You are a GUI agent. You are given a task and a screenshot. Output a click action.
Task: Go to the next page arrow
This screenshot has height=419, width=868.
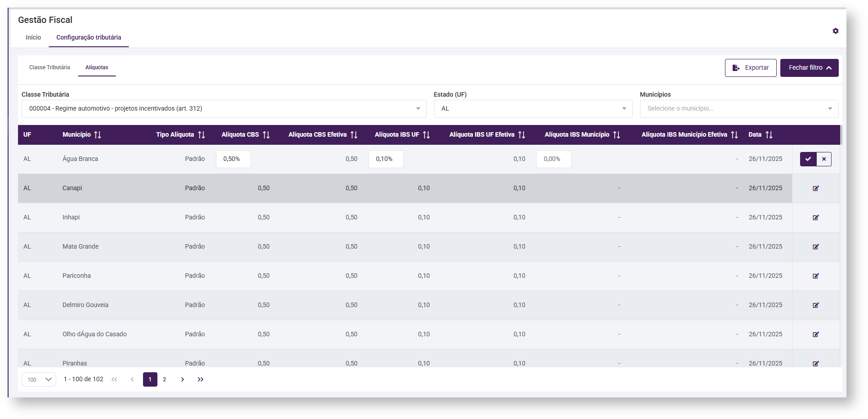point(182,379)
